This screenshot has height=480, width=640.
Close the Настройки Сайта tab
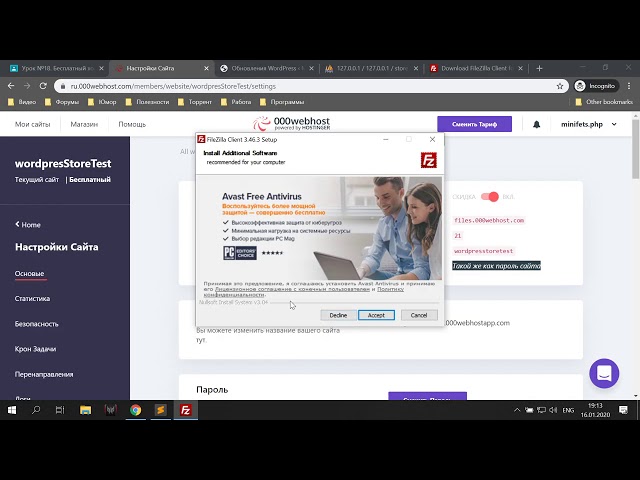tap(207, 68)
